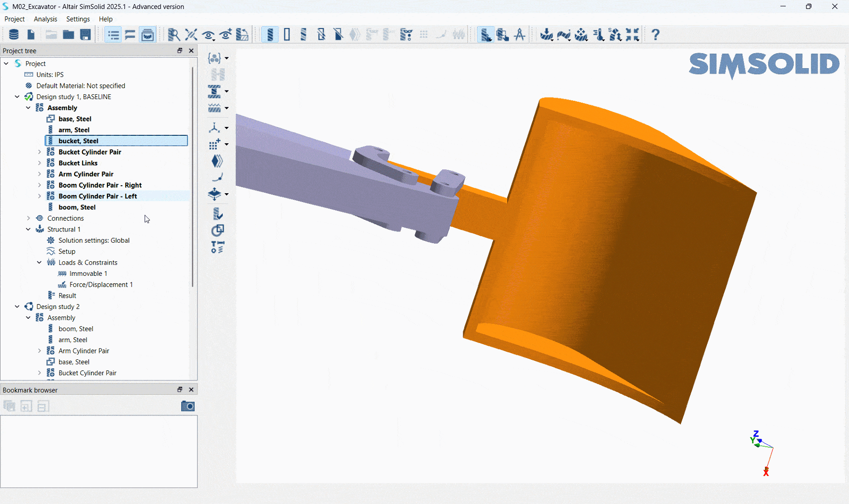This screenshot has height=504, width=849.
Task: Click the struck-through part outline icon
Action: tap(321, 35)
